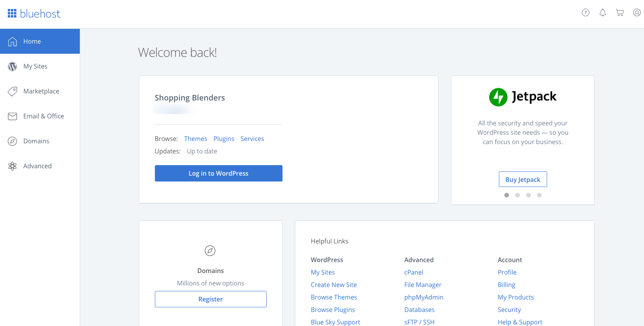
Task: Click the Register domain button
Action: tap(211, 299)
